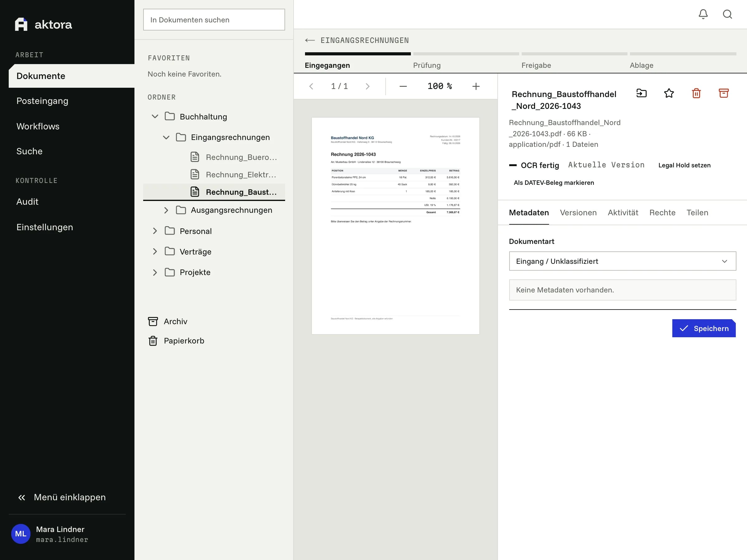Select the Freigabe workflow step

pyautogui.click(x=574, y=61)
